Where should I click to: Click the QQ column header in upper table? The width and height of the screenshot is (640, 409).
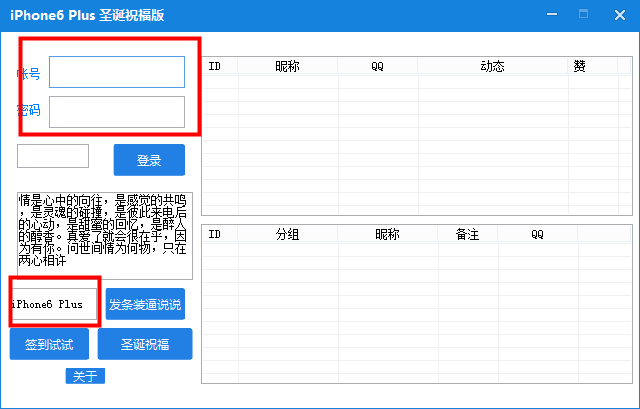[378, 66]
